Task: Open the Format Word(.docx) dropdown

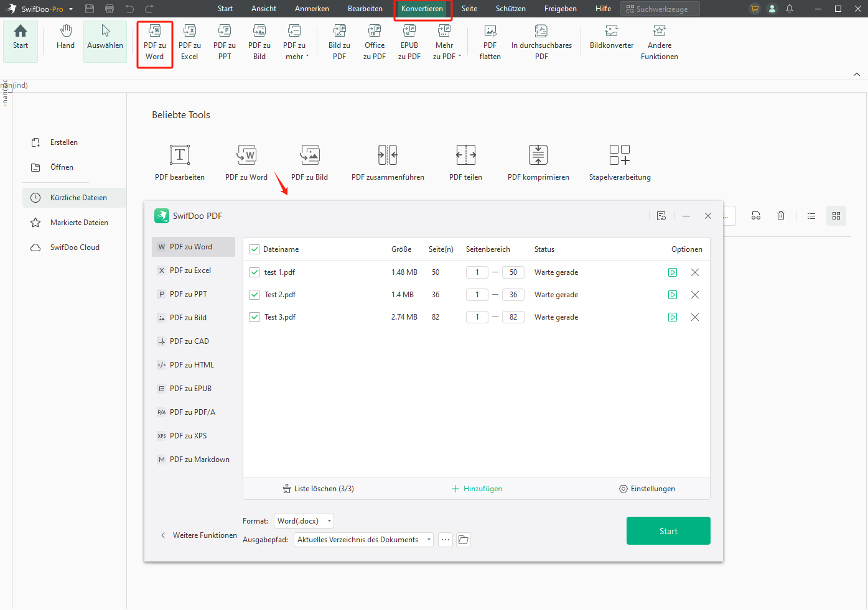Action: point(304,521)
